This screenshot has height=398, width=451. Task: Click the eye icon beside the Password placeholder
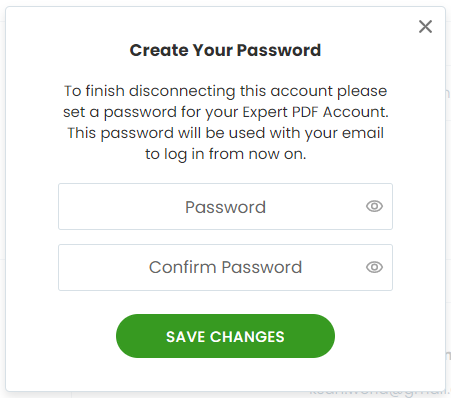click(x=374, y=206)
